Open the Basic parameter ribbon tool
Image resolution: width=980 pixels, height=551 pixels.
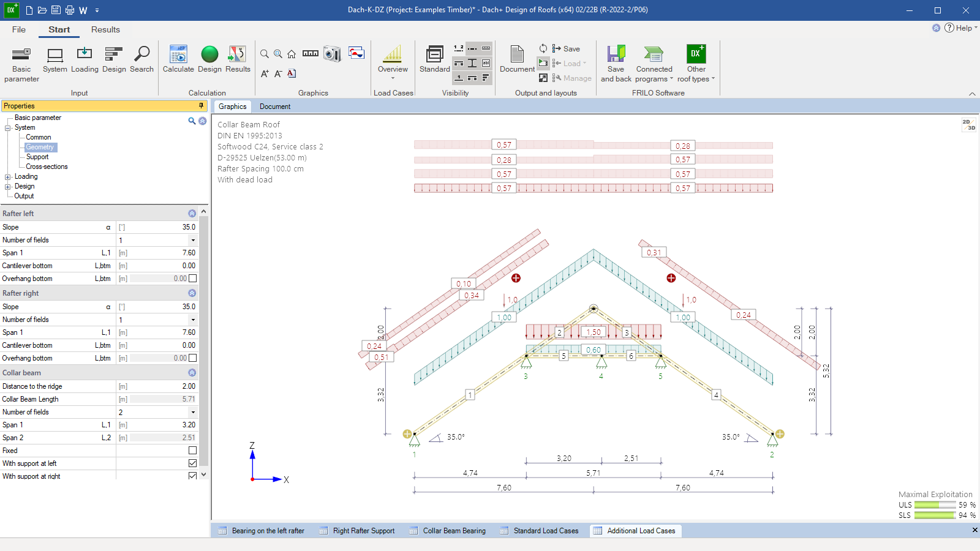tap(21, 64)
